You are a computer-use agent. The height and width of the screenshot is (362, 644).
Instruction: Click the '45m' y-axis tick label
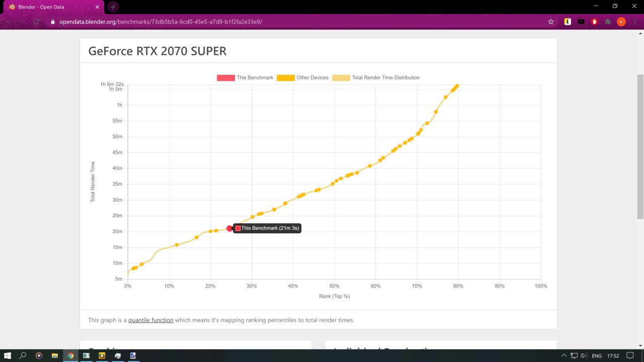click(117, 152)
